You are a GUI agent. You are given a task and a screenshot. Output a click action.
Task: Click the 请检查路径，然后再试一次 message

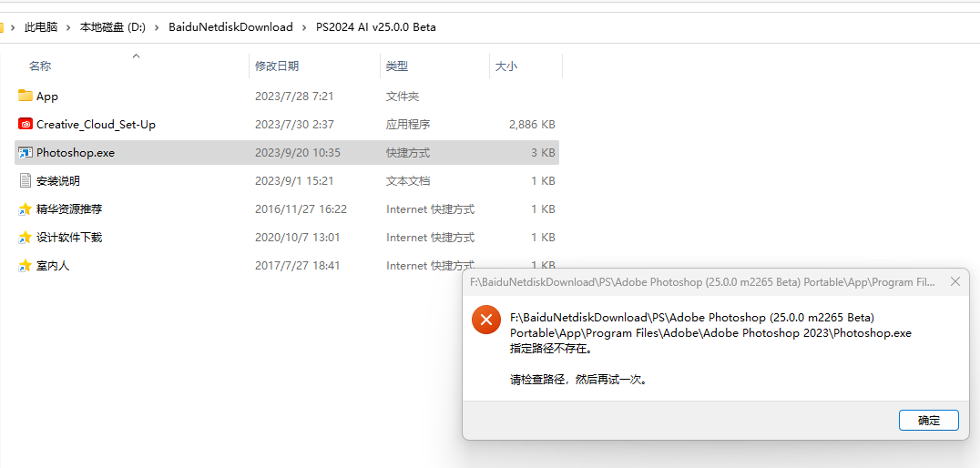point(578,380)
